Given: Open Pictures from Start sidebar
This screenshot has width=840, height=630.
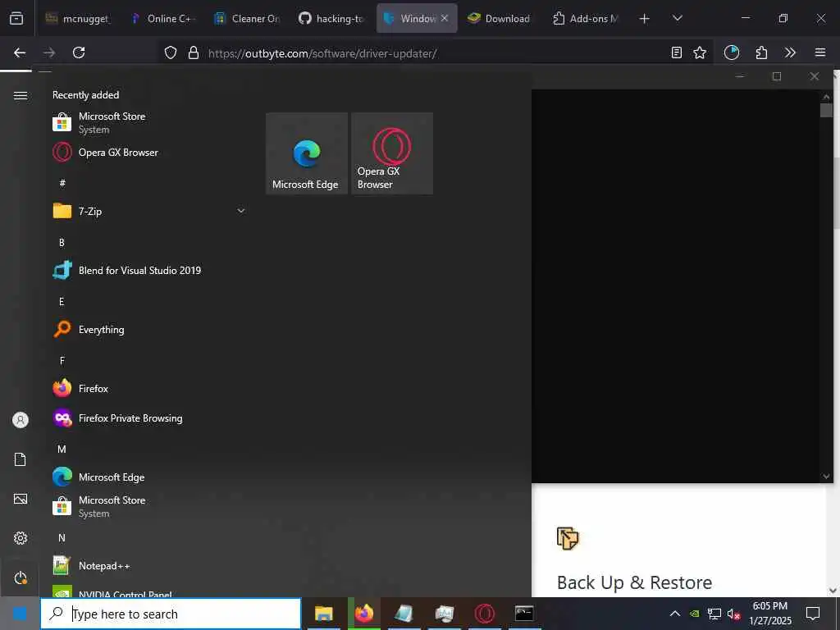Looking at the screenshot, I should (x=21, y=499).
